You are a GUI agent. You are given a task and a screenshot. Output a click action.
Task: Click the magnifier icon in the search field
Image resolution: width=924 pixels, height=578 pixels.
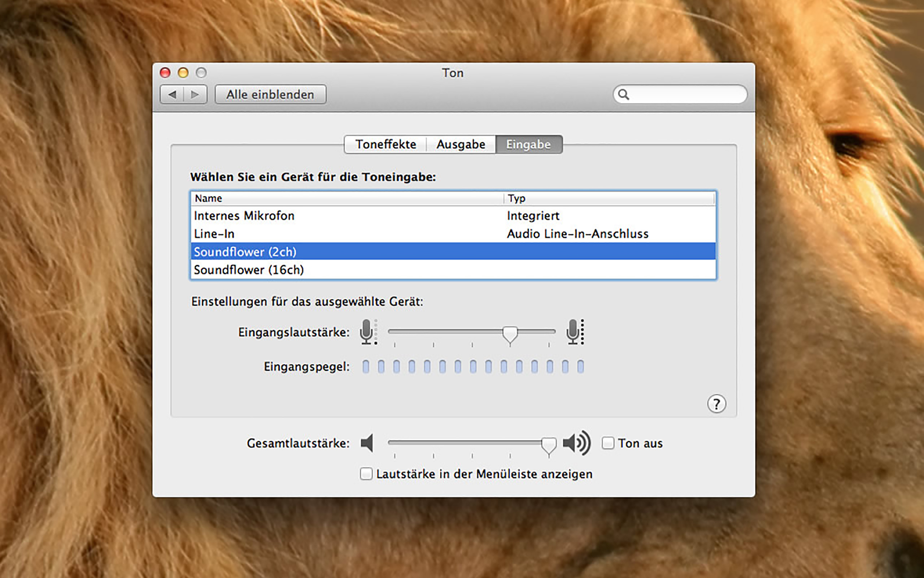click(623, 94)
